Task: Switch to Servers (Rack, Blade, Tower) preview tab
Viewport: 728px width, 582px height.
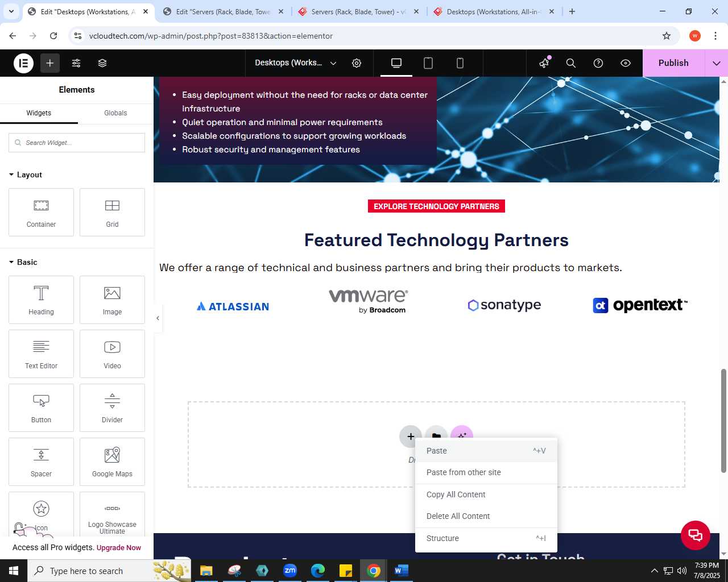Action: (x=358, y=11)
